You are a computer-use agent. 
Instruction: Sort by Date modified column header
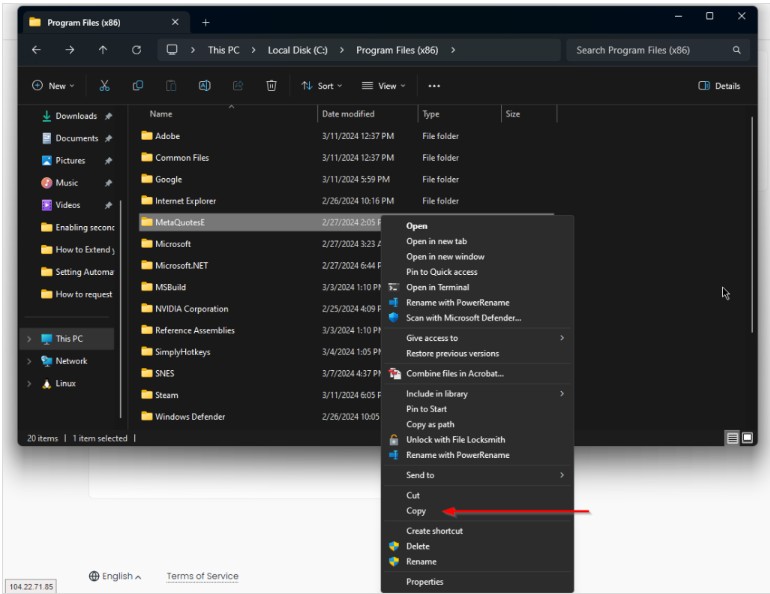(x=348, y=114)
